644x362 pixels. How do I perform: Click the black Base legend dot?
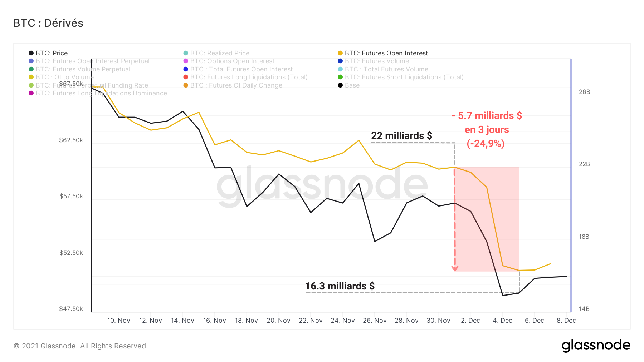pyautogui.click(x=340, y=85)
